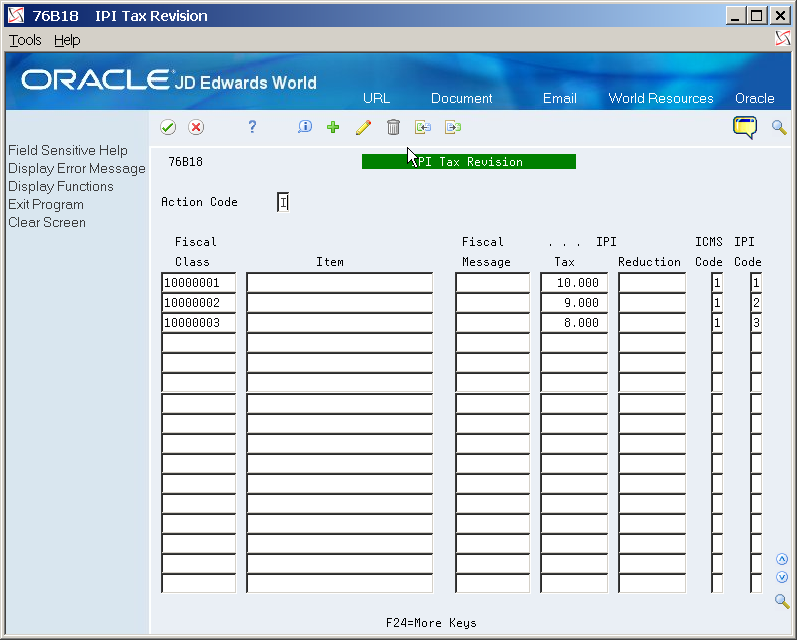Click the red X cancel icon
Image resolution: width=797 pixels, height=640 pixels.
196,127
